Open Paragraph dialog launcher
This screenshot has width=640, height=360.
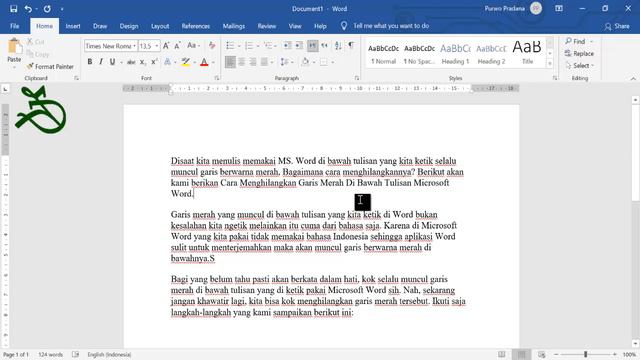point(357,78)
